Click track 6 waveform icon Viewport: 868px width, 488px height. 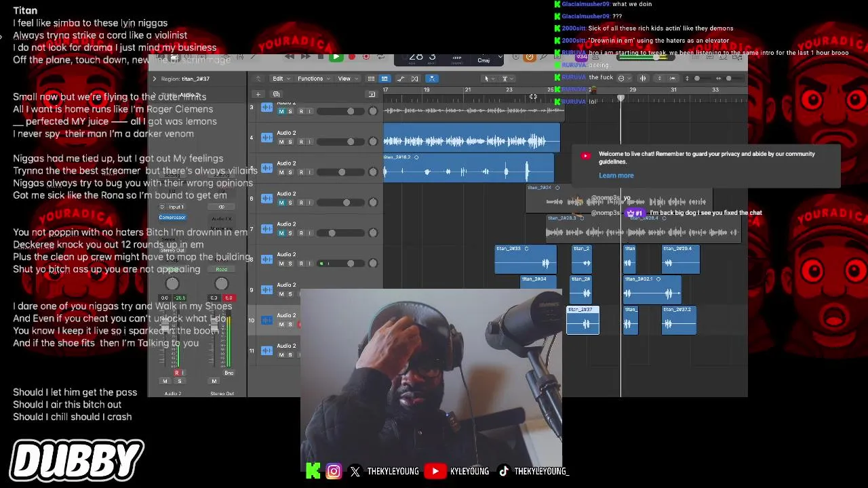pos(267,199)
